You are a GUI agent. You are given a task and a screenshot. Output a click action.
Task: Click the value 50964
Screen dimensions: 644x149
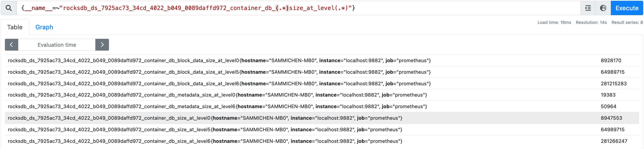(608, 106)
